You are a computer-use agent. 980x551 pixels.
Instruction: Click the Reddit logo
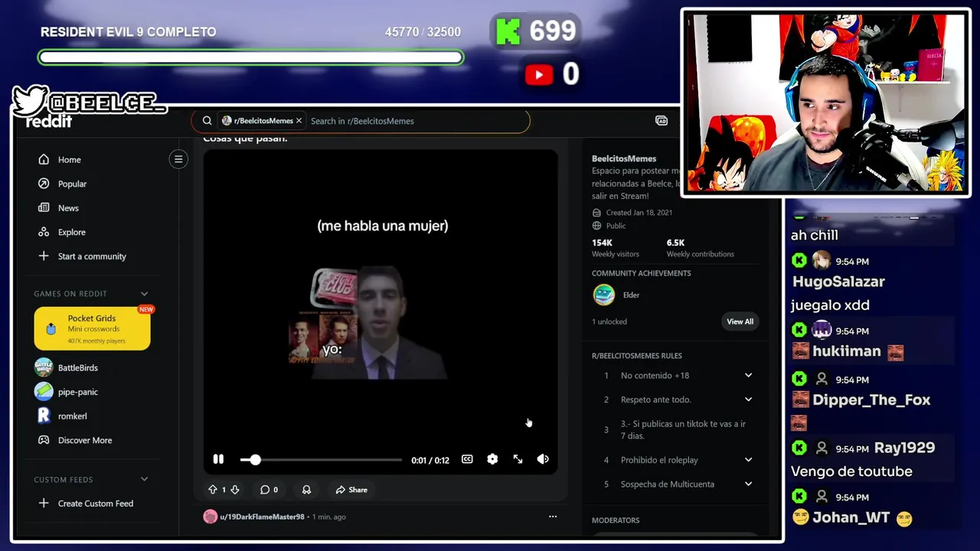pos(49,121)
